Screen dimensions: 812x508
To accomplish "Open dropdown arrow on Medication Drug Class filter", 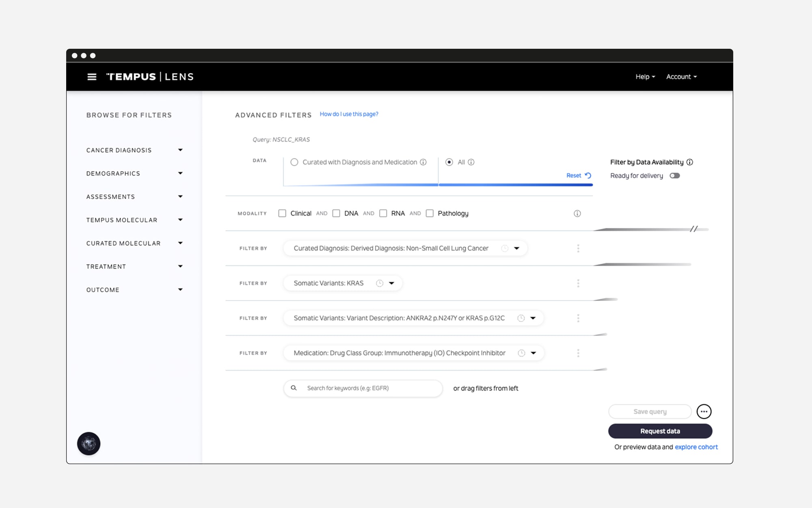I will pyautogui.click(x=533, y=353).
